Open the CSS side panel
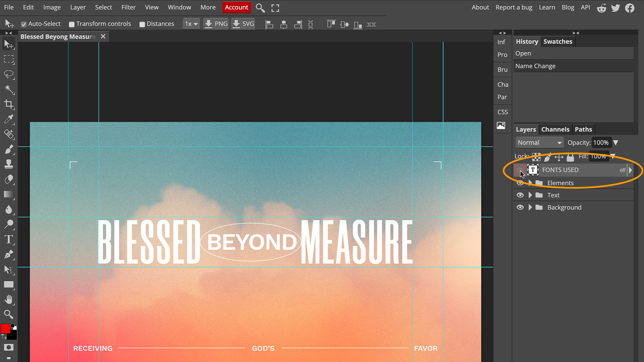The height and width of the screenshot is (362, 644). point(502,112)
